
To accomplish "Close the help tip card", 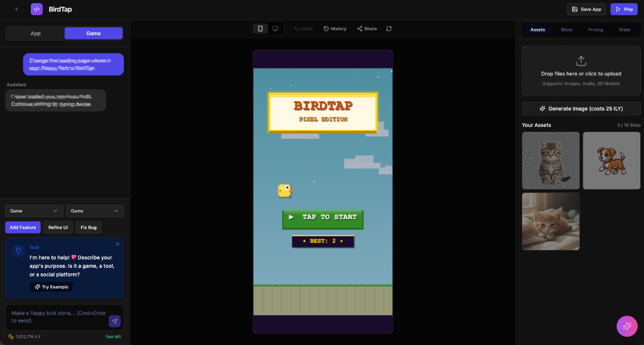I will [118, 244].
